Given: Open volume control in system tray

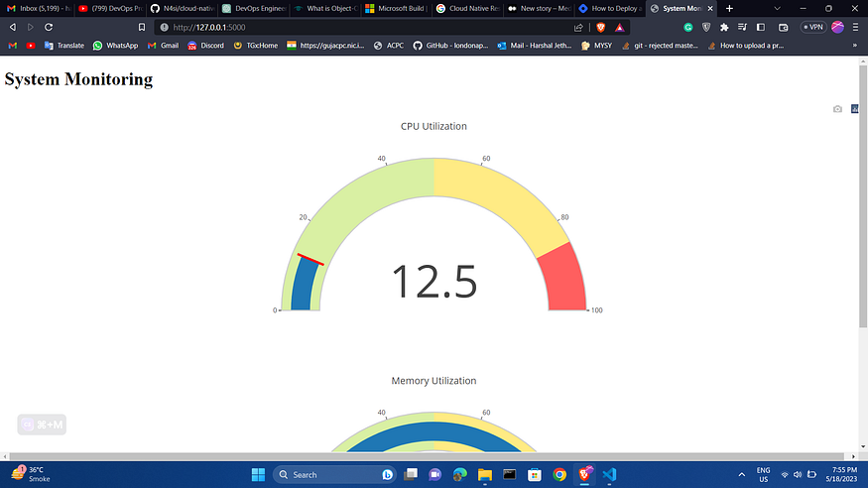Looking at the screenshot, I should point(798,475).
